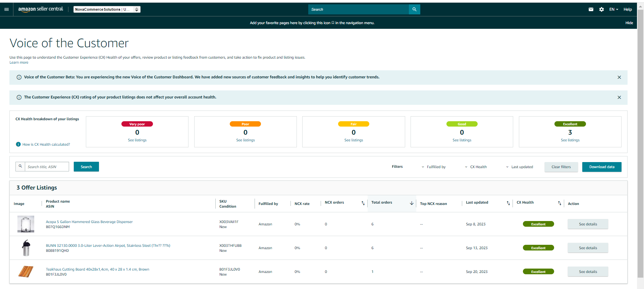The height and width of the screenshot is (289, 644).
Task: Open the EN language dropdown
Action: click(613, 9)
